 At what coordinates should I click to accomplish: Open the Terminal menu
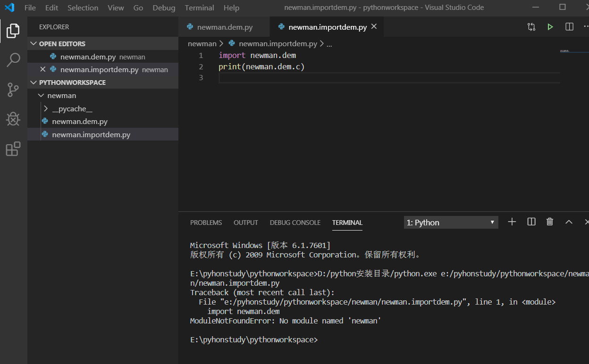(x=199, y=8)
